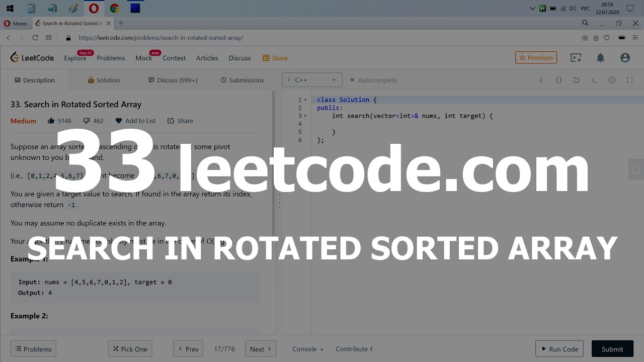The image size is (644, 362).
Task: Open the Mock nav item
Action: point(143,58)
